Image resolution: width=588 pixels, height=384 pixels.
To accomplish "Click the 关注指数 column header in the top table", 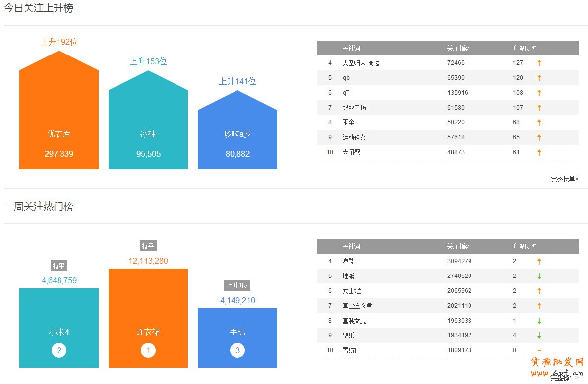I will (x=459, y=48).
